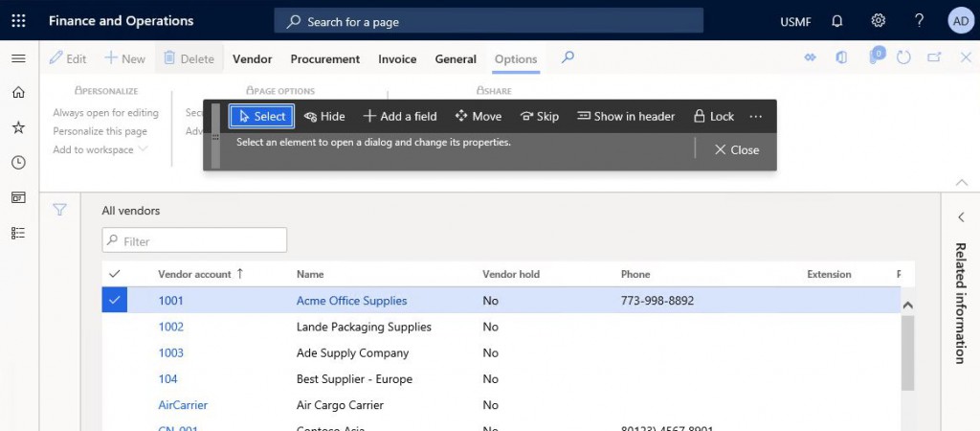
Task: Click in the grid Filter box
Action: pyautogui.click(x=194, y=240)
